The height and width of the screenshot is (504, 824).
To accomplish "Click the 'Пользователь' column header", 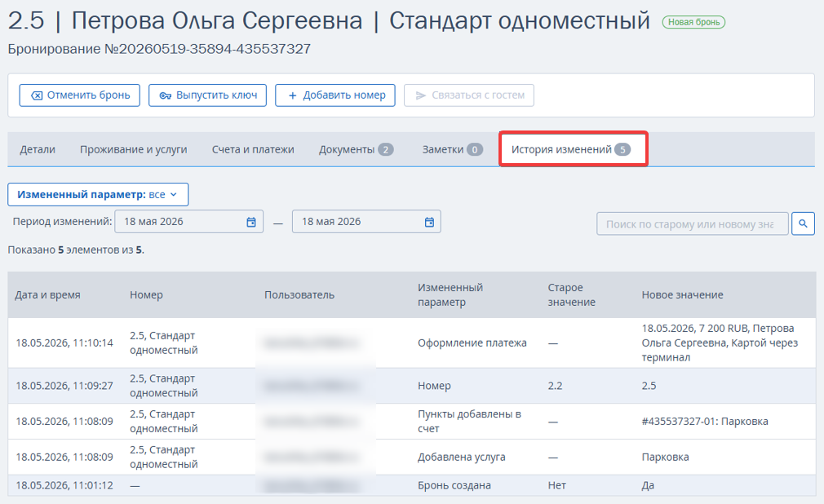I will (299, 295).
